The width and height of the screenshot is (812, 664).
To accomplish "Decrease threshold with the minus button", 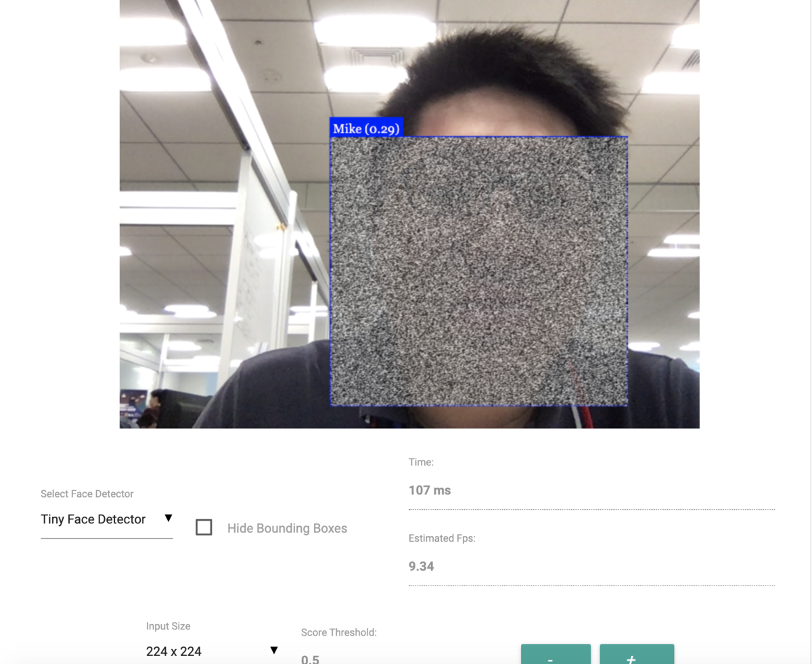I will pos(556,655).
